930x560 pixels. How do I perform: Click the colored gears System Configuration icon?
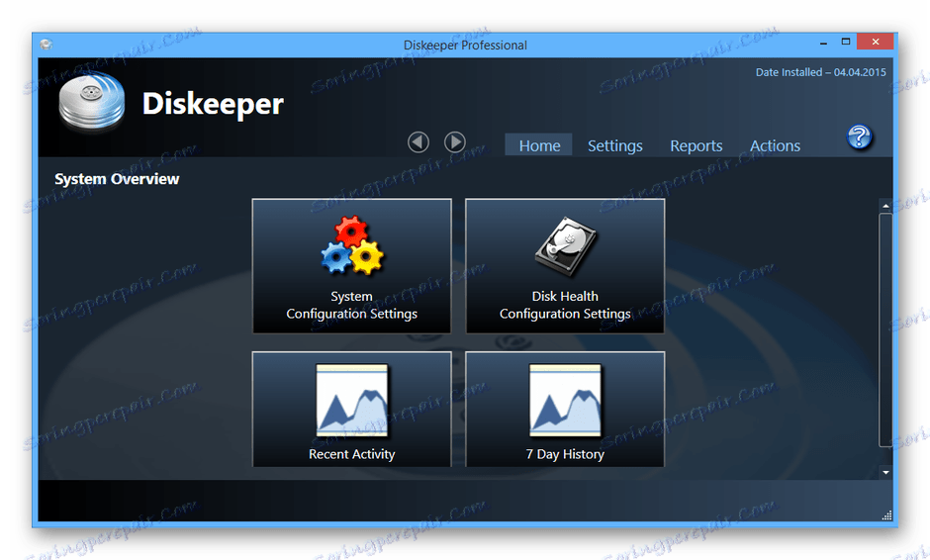pyautogui.click(x=352, y=245)
